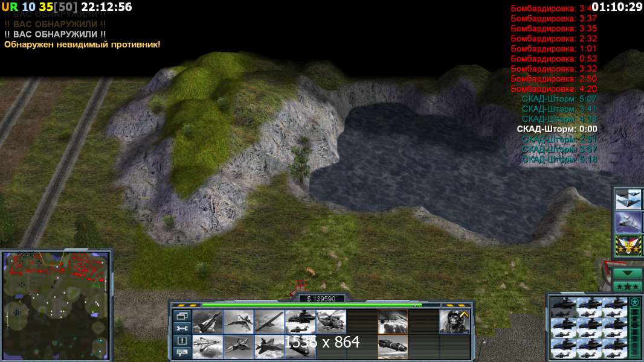Screen dimensions: 644x362
Task: Build the long-wing spy plane unit
Action: point(269,322)
